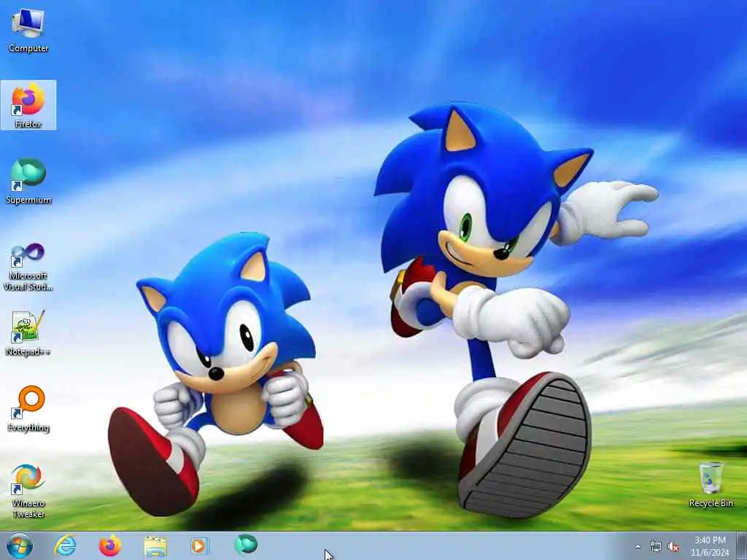Click the muted volume tray icon
This screenshot has height=560, width=747.
673,547
